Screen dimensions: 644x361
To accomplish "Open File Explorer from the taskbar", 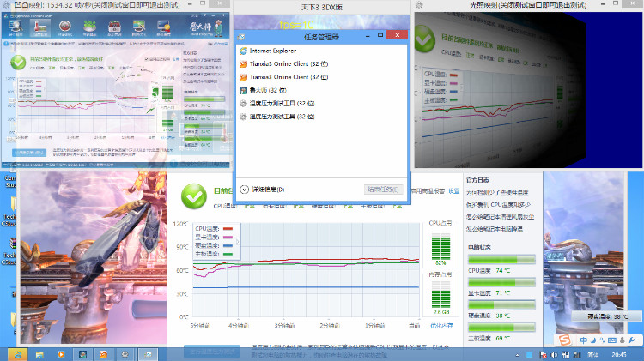I will [x=39, y=354].
